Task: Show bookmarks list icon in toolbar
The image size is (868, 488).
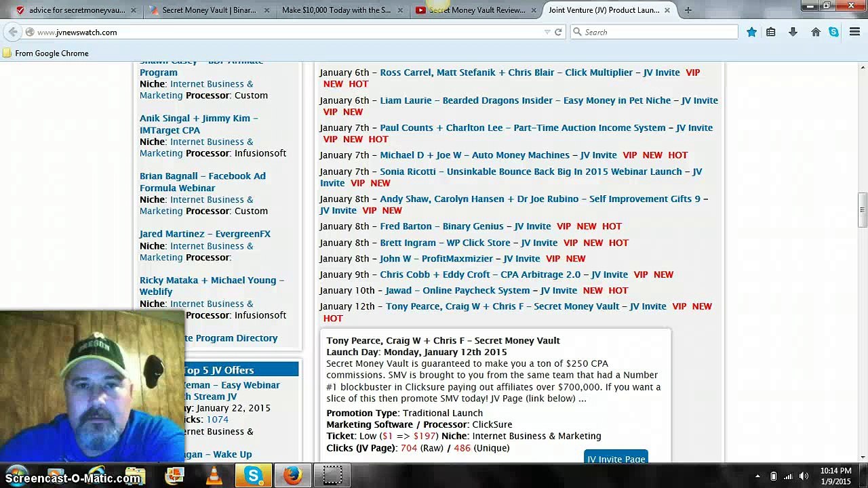Action: click(771, 32)
